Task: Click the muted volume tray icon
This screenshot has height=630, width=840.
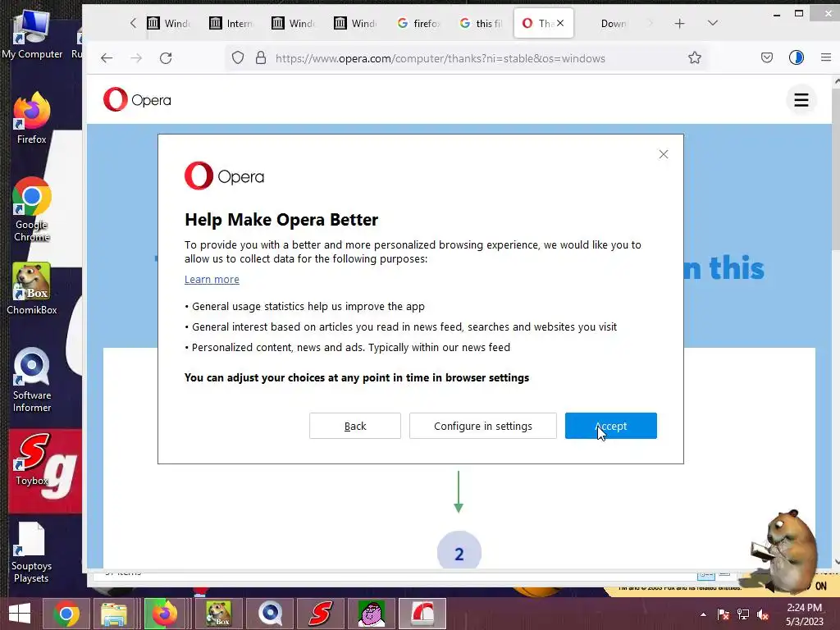Action: coord(763,614)
